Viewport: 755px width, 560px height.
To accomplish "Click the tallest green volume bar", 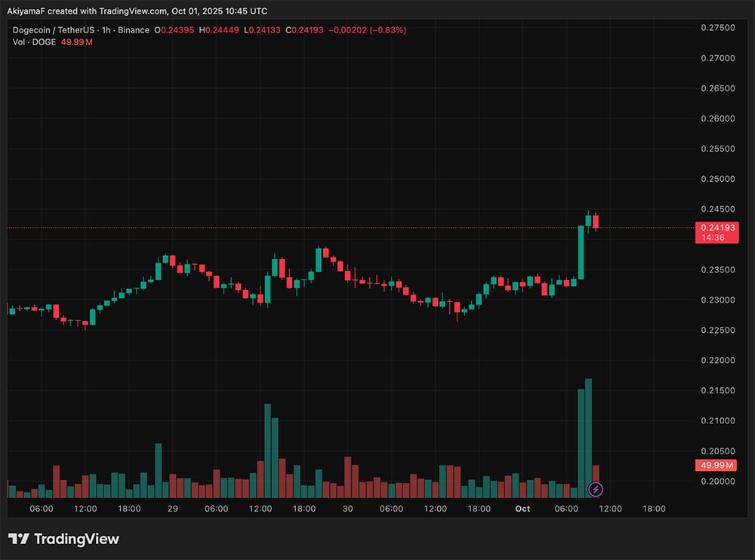I will [588, 438].
